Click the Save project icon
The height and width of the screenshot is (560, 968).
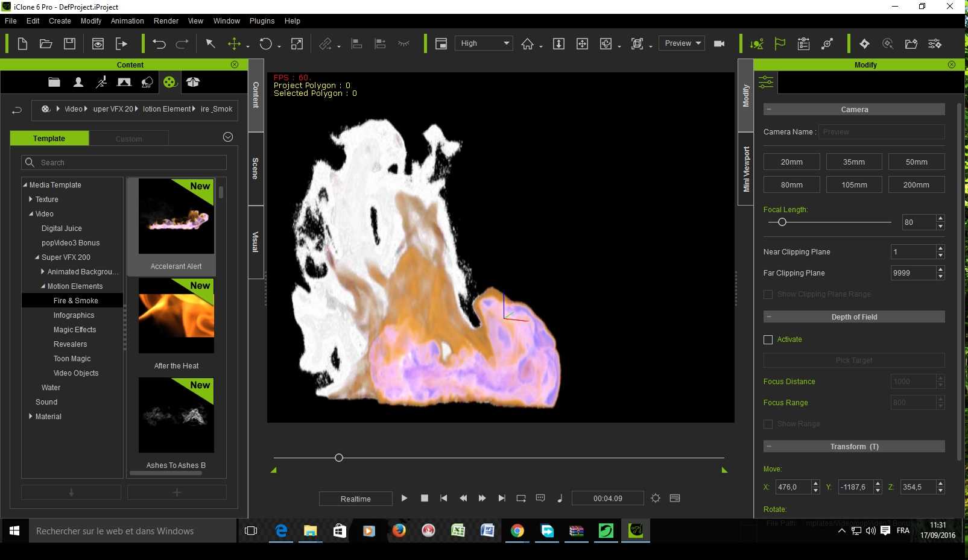coord(70,43)
